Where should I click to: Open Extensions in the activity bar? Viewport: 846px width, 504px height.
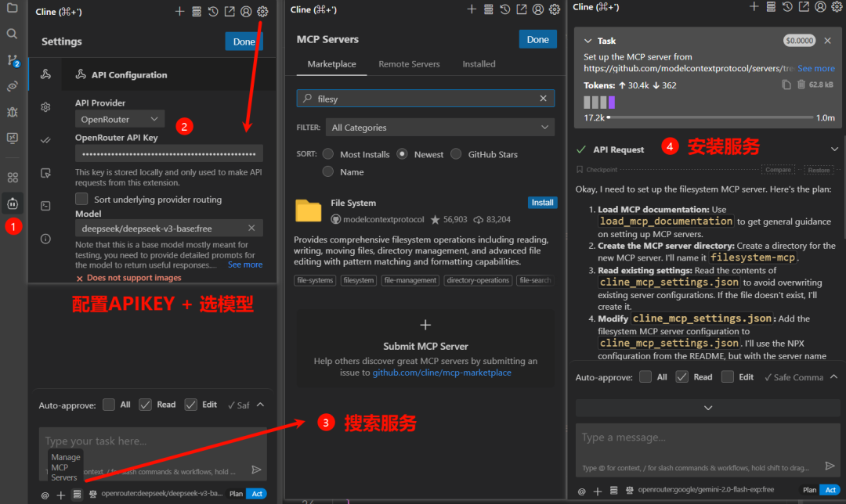pos(12,178)
